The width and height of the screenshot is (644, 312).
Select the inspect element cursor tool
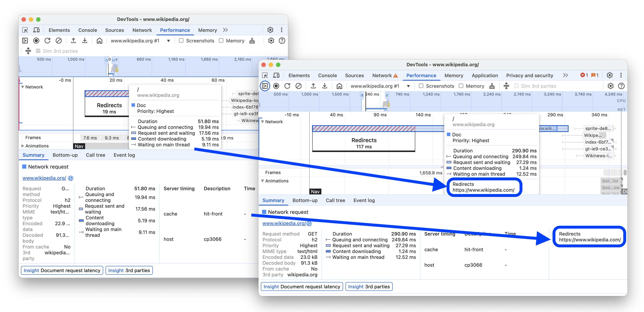point(265,75)
